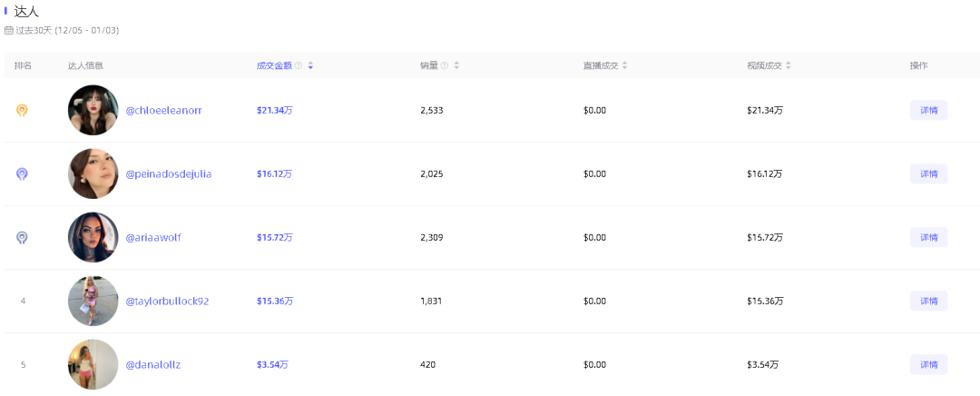This screenshot has height=396, width=980.
Task: Click the calendar icon beside 过去30天
Action: click(x=9, y=31)
